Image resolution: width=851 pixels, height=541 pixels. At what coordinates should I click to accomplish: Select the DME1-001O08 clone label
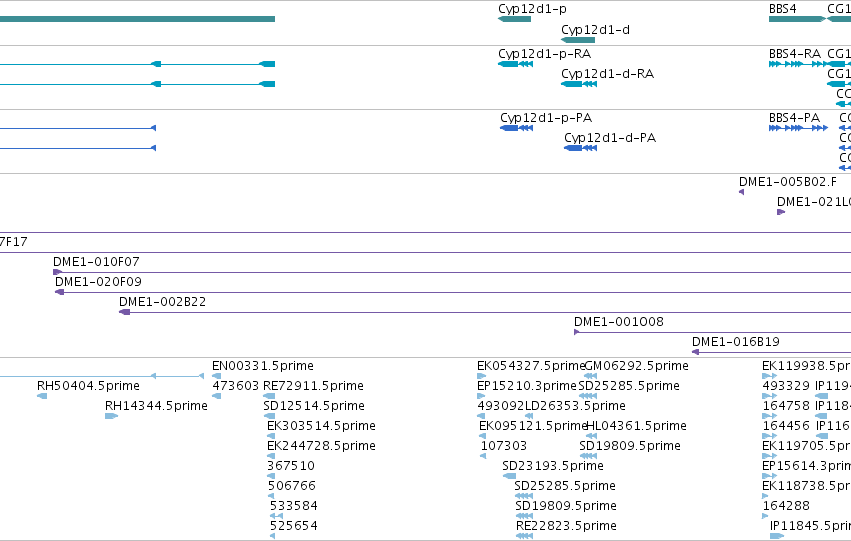619,322
